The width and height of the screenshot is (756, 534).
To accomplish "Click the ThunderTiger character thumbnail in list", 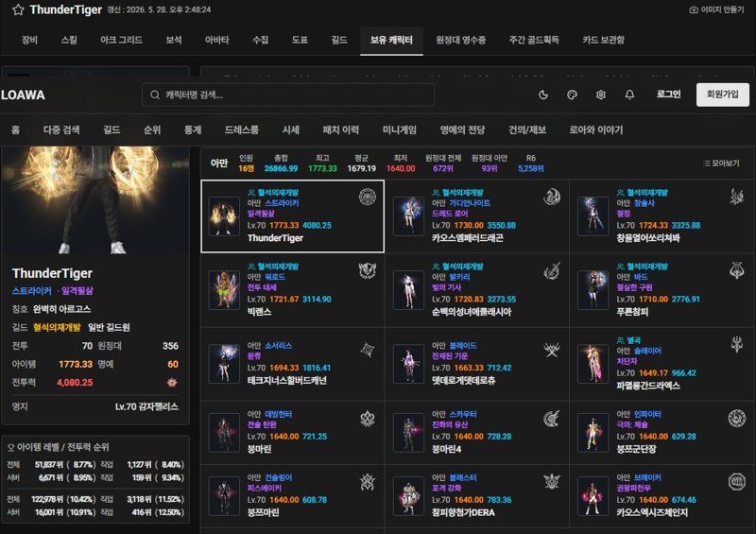I will (x=224, y=216).
